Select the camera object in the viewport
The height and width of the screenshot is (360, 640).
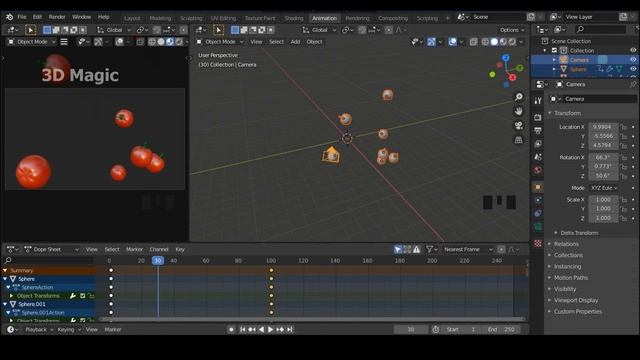331,155
